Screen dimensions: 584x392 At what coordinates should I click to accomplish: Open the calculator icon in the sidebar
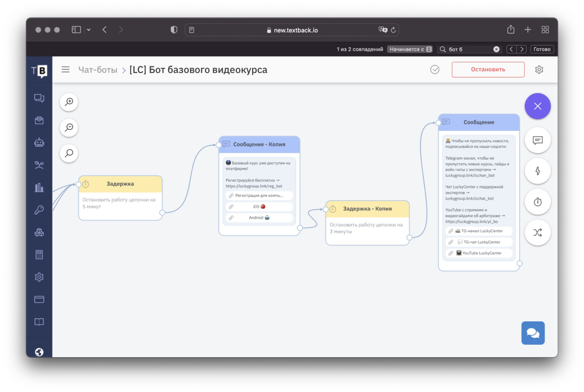coord(39,255)
